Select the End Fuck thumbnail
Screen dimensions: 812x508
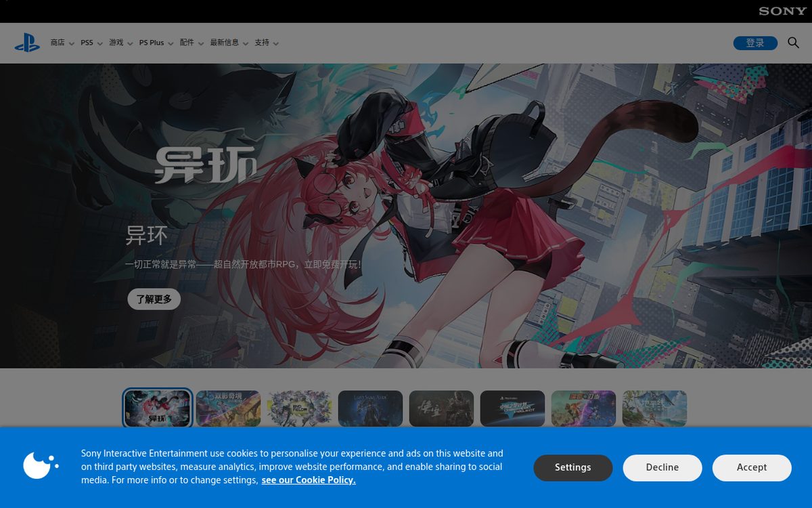[x=299, y=408]
